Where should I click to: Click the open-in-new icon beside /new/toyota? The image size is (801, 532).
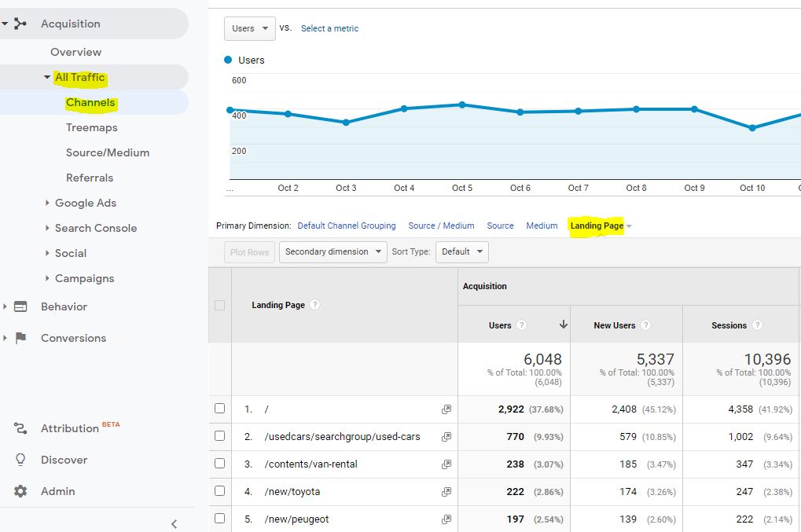click(446, 491)
